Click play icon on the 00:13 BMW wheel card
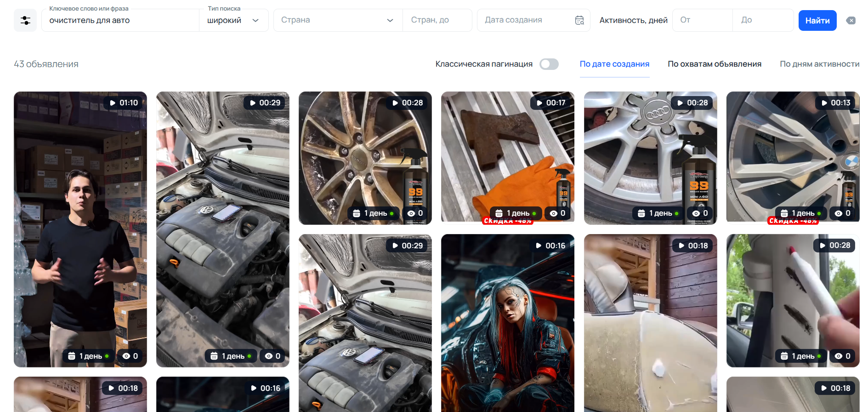The image size is (868, 412). (824, 103)
